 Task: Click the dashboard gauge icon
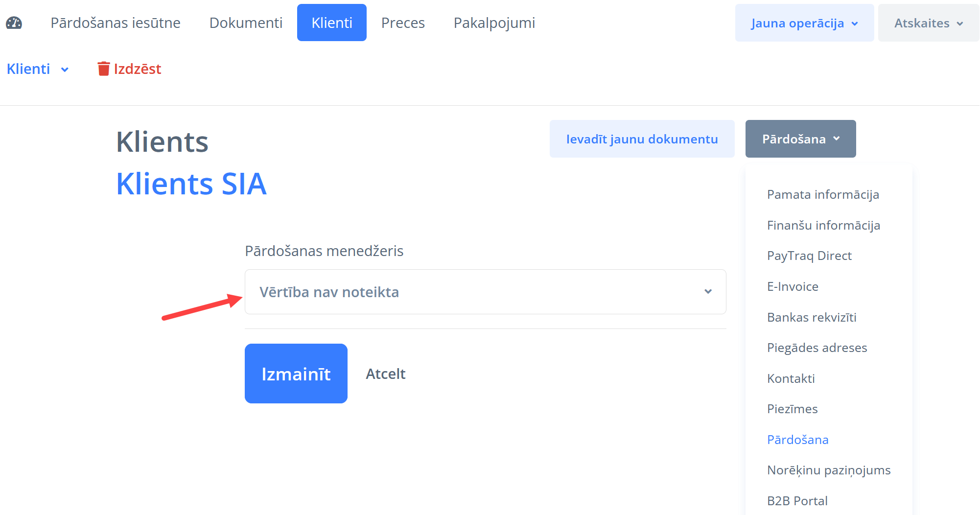[x=14, y=23]
